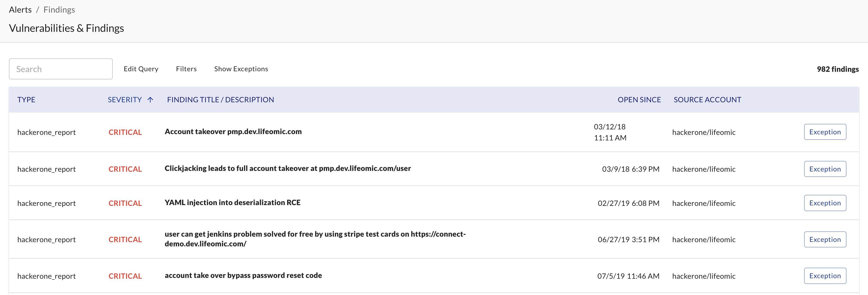Add Exception for Clickjacking finding

(x=825, y=169)
